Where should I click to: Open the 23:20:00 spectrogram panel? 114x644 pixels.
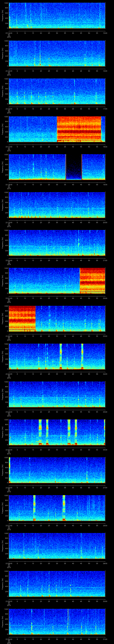point(57,243)
